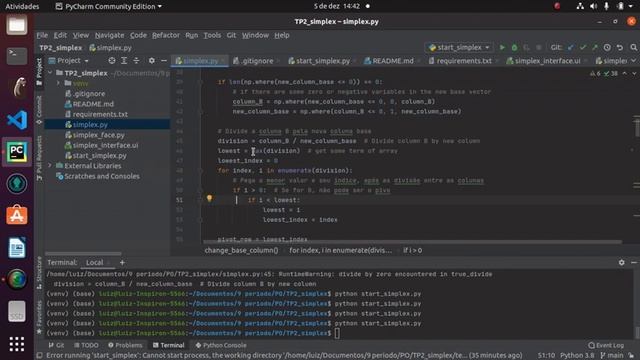Select Scratches and Consoles node
Viewport: 640px width, 360px height.
[x=102, y=176]
